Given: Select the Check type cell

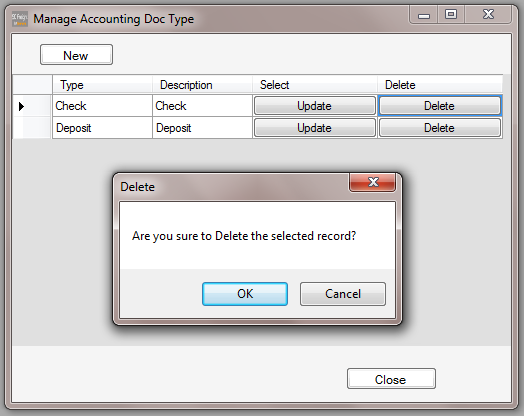Looking at the screenshot, I should pyautogui.click(x=102, y=106).
